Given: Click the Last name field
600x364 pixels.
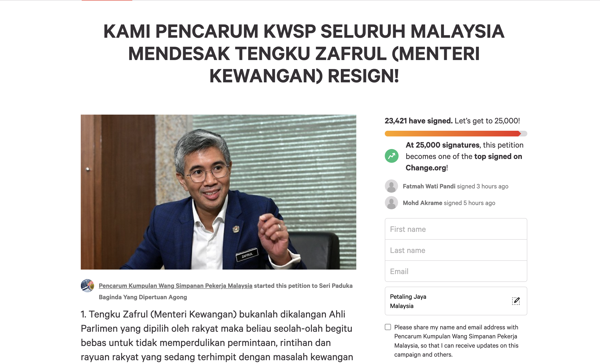Looking at the screenshot, I should 456,250.
